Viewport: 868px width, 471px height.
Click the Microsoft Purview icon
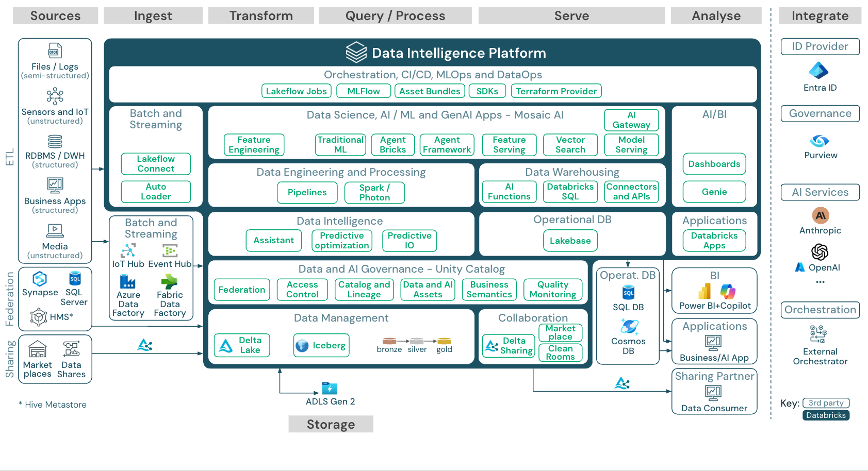pyautogui.click(x=820, y=140)
